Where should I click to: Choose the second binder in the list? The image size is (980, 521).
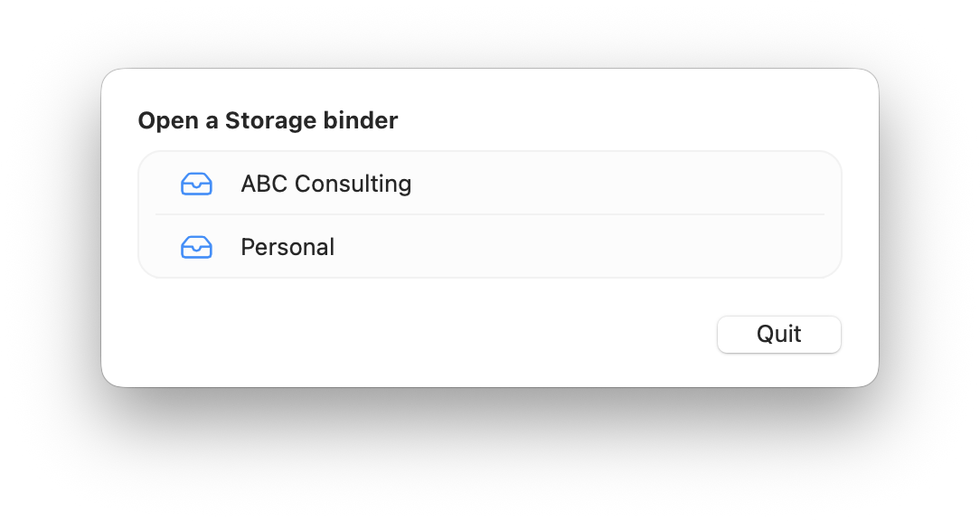[x=489, y=247]
